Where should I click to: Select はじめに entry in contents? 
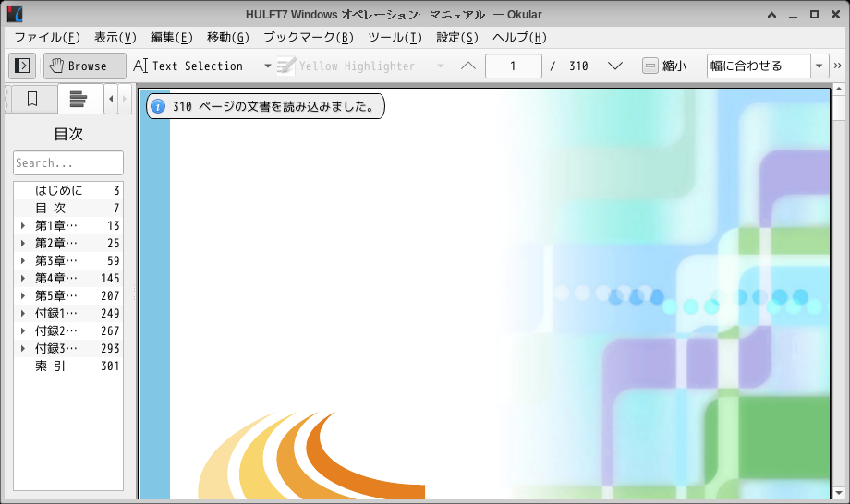pos(68,190)
